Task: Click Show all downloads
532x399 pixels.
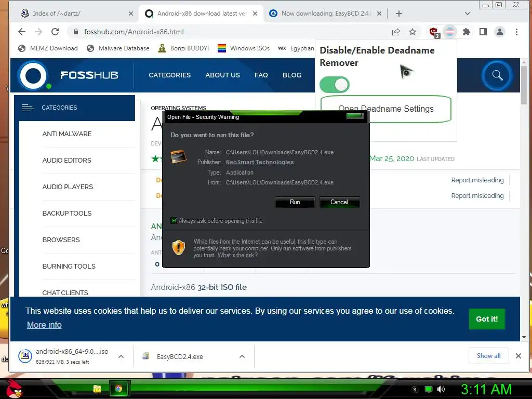Action: 488,356
